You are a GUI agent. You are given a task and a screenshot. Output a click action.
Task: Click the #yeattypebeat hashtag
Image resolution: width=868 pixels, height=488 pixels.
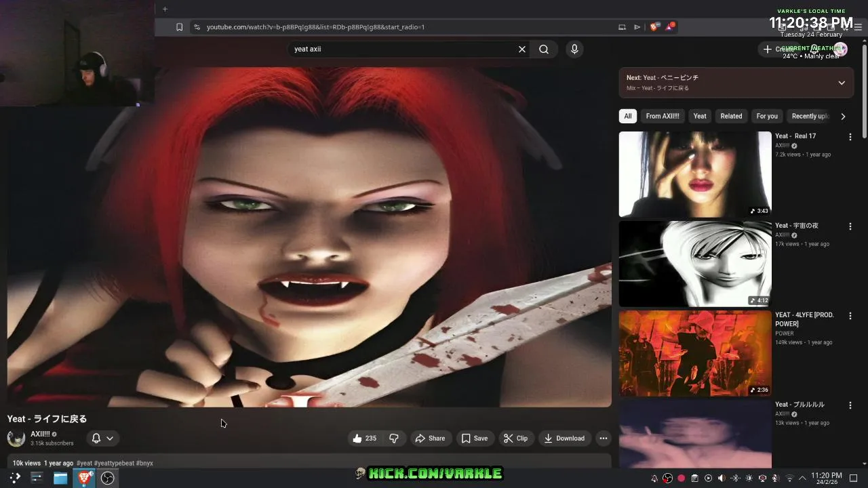click(114, 464)
